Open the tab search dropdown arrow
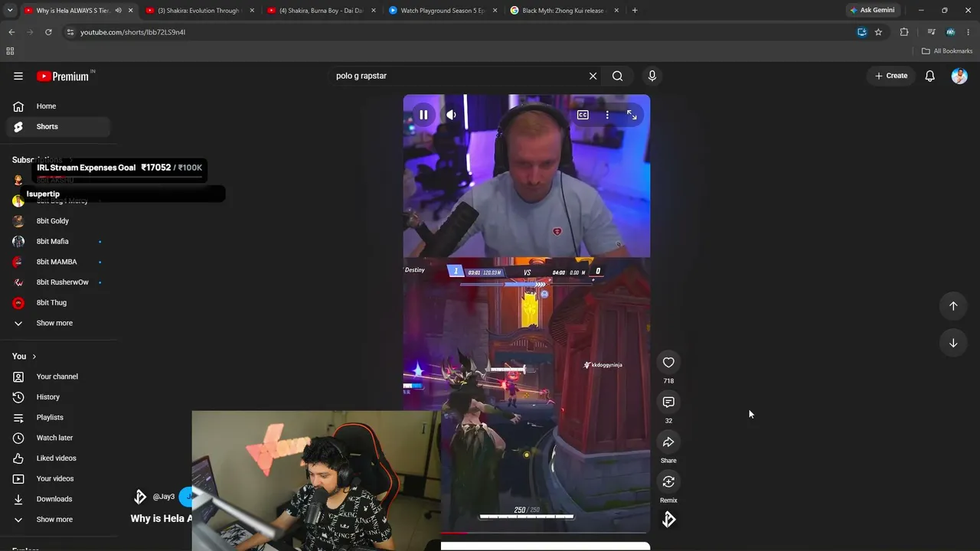 pyautogui.click(x=10, y=11)
